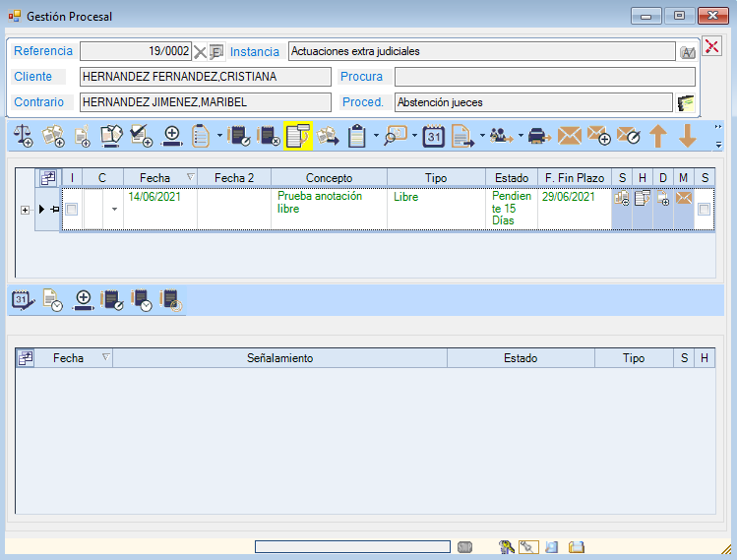This screenshot has height=560, width=737.
Task: Click the plain orange envelope toolbar icon
Action: (x=569, y=137)
